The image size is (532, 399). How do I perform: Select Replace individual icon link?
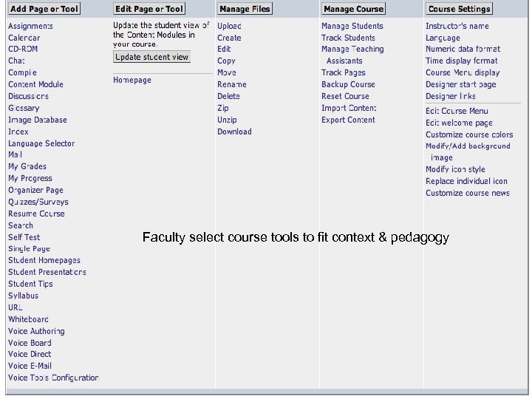[466, 181]
